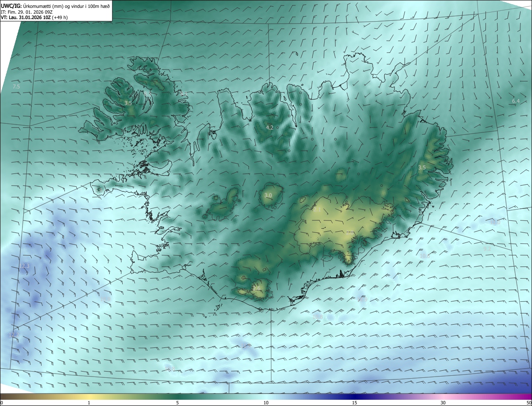Screen dimensions: 532x406
Task: Click the 5 tick label on the colour scale
Action: [x=177, y=403]
